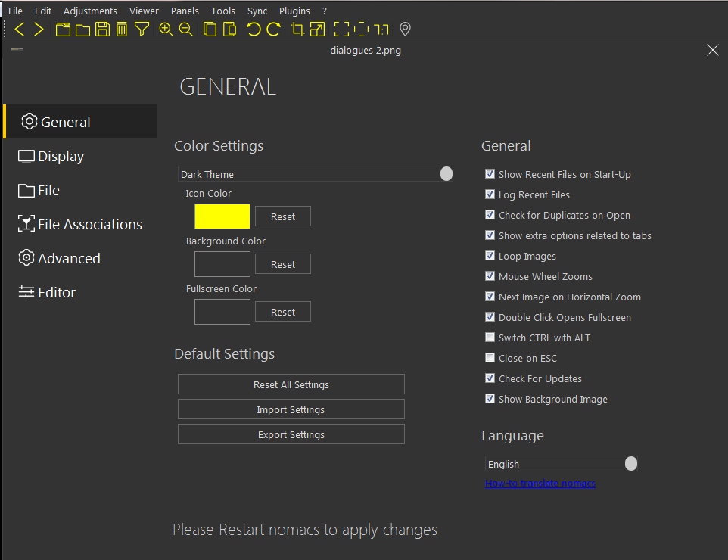This screenshot has width=728, height=560.
Task: Open the Viewer menu
Action: pos(144,11)
